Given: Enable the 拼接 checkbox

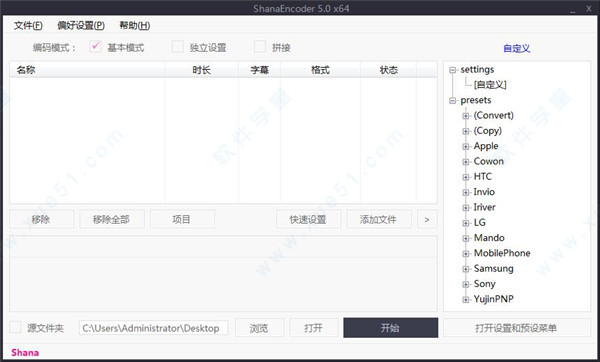Looking at the screenshot, I should click(260, 47).
